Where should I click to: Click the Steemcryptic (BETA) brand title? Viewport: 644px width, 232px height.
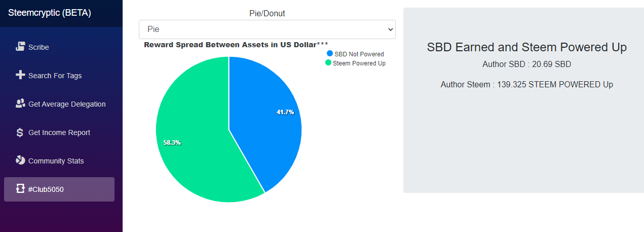[50, 13]
